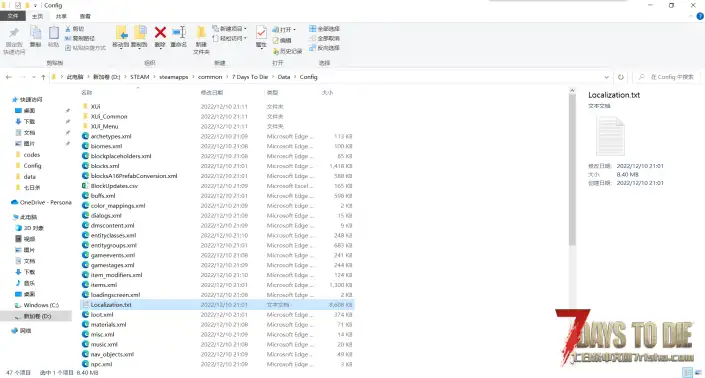Screen dimensions: 705x378
Task: Switch to the Home (主页) tab
Action: (37, 16)
